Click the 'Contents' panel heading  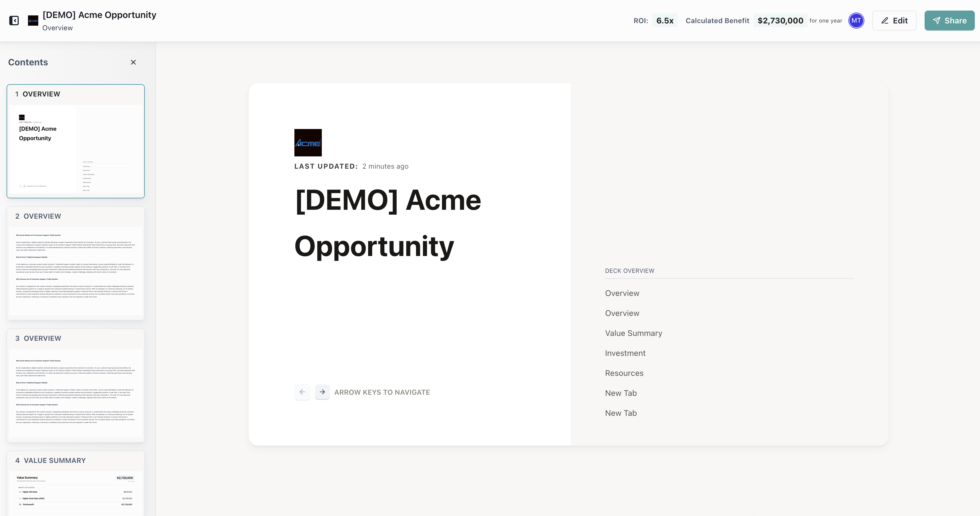[x=28, y=63]
